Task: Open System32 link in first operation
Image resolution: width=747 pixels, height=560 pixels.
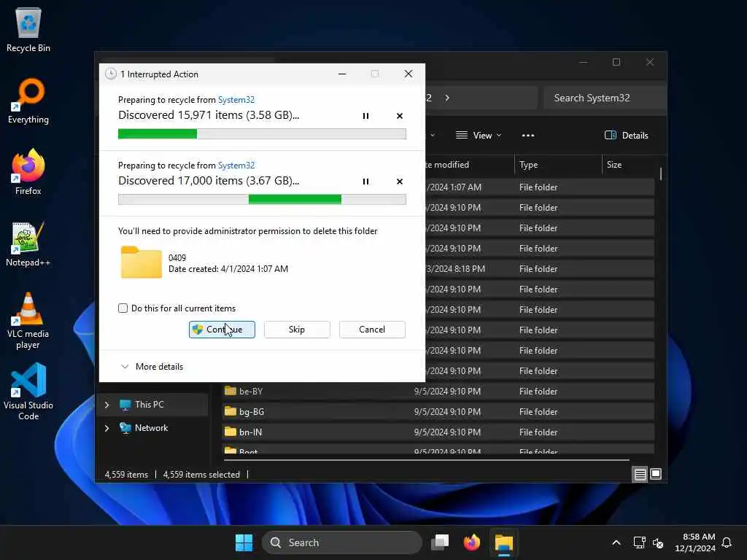Action: coord(236,99)
